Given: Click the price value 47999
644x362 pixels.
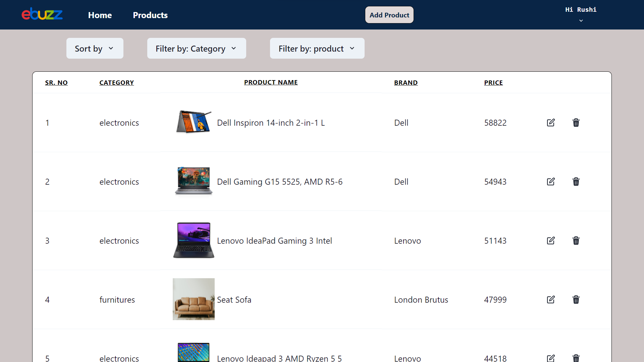Looking at the screenshot, I should coord(495,300).
